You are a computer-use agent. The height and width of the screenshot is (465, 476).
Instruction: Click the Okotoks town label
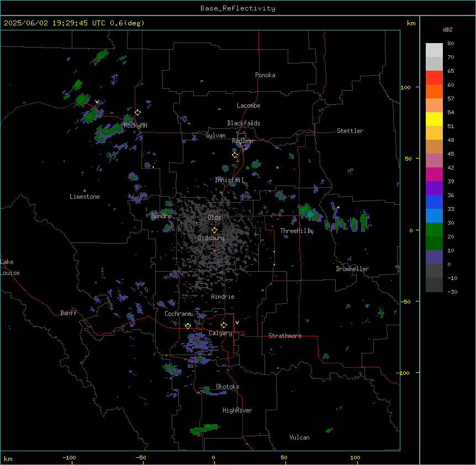point(228,387)
